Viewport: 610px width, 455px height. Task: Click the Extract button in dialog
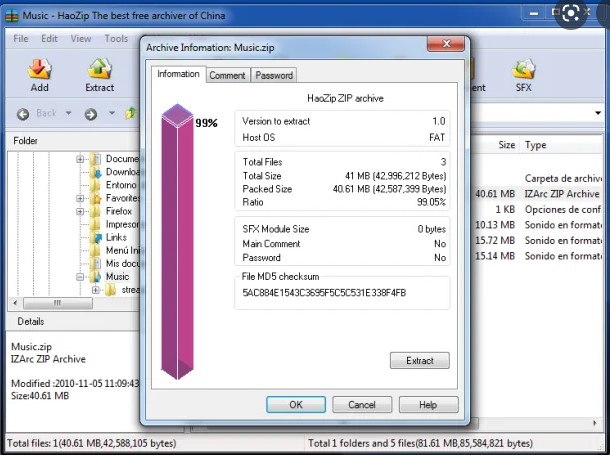[419, 360]
